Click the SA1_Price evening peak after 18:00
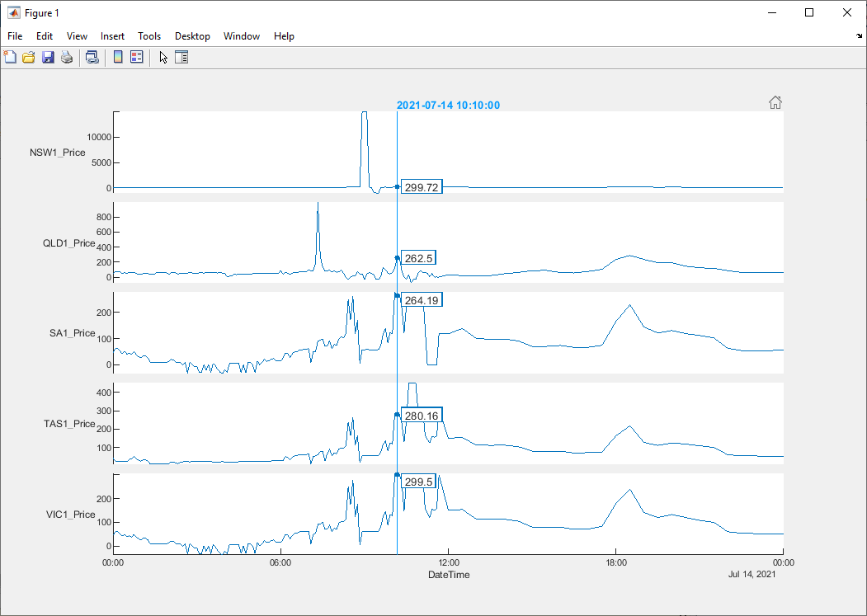867x616 pixels. (629, 305)
